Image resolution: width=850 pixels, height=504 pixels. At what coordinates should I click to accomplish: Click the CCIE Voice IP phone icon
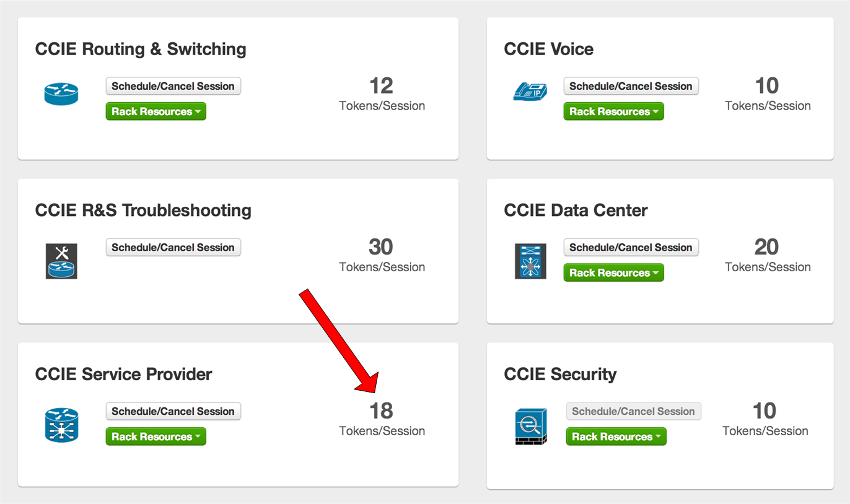pos(530,92)
